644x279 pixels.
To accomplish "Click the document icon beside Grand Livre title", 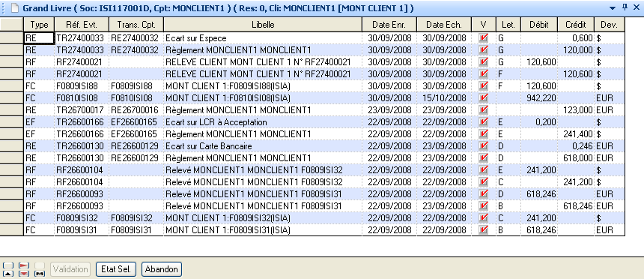I will [x=14, y=8].
